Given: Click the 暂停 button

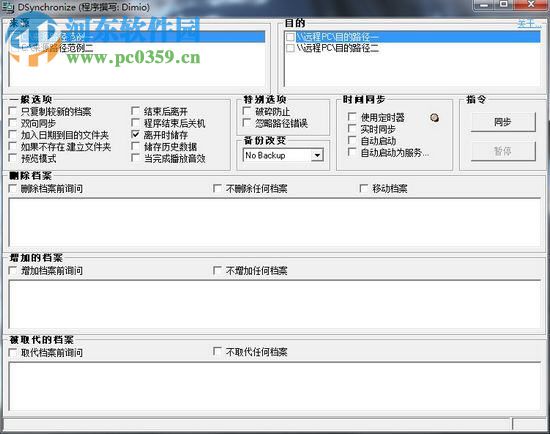Looking at the screenshot, I should click(x=503, y=151).
